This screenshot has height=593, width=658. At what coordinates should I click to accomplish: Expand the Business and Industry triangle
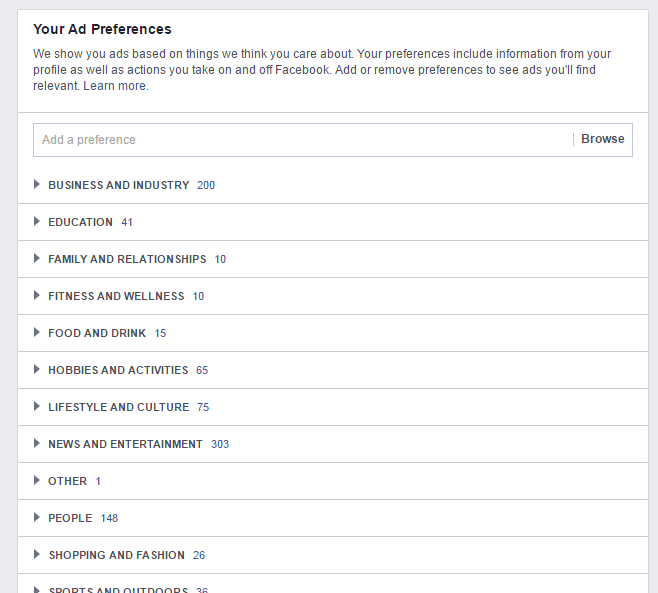[x=37, y=184]
